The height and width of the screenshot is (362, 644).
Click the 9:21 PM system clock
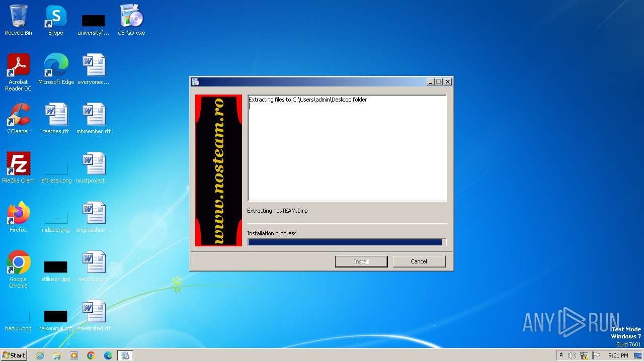pos(618,355)
